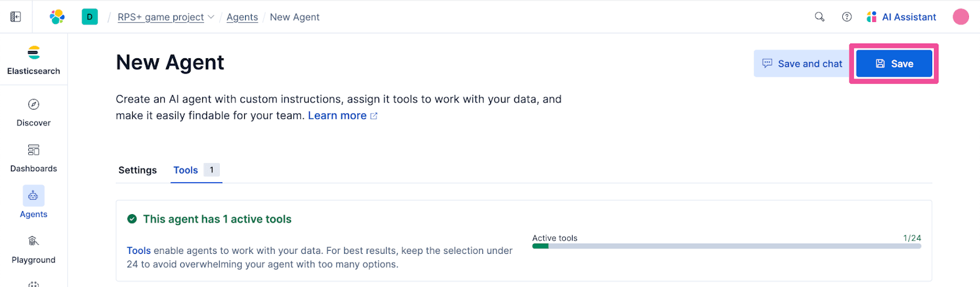
Task: Click the Elastic logo icon
Action: coord(57,17)
